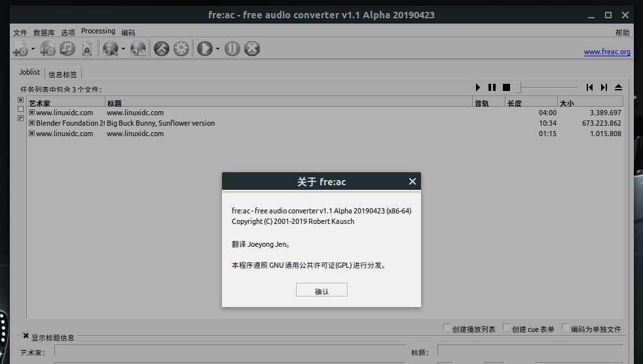The height and width of the screenshot is (364, 643).
Task: Visit the www.freac.org link
Action: [x=607, y=52]
